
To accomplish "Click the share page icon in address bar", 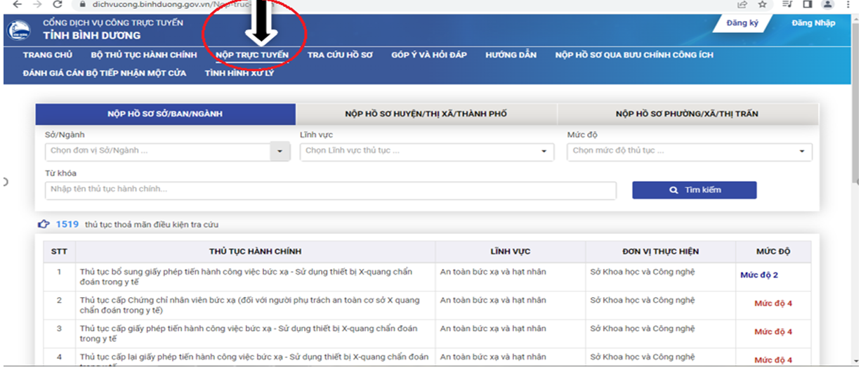I will (743, 4).
